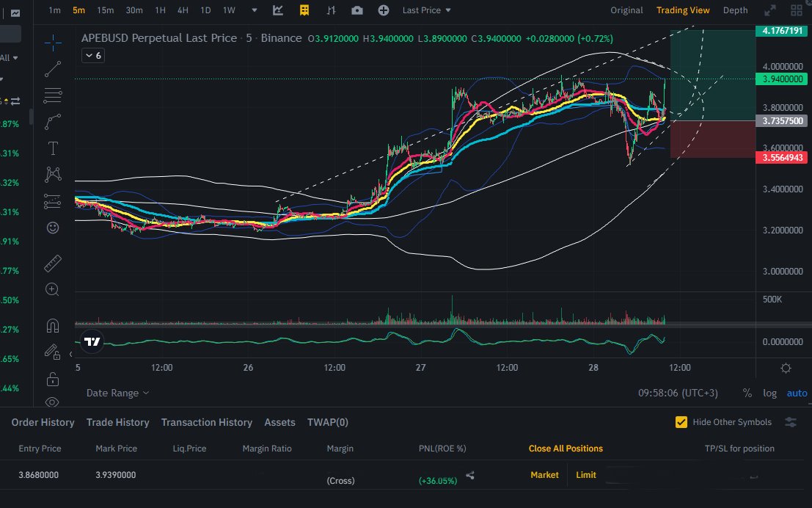
Task: Open the multi-chart grid layout icon
Action: pos(797,10)
